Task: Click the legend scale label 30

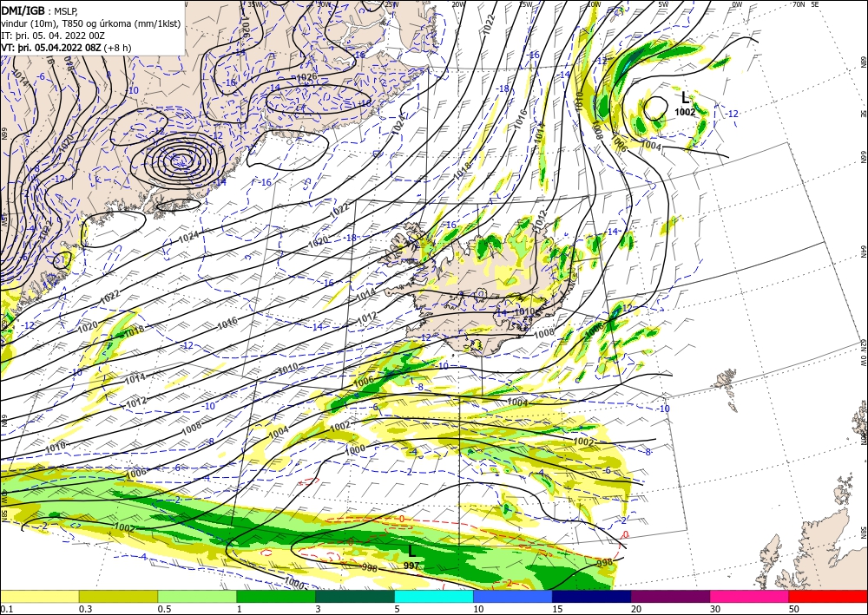Action: [715, 609]
